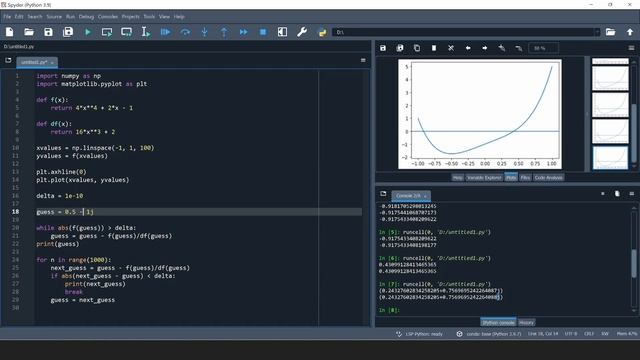Save the current file
Viewport: 640px width, 360px height.
(x=48, y=32)
